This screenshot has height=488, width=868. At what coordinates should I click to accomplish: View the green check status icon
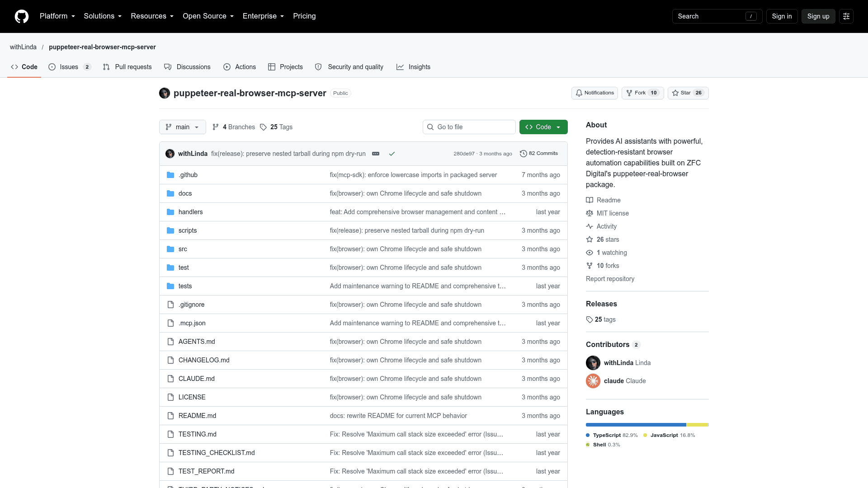point(392,154)
